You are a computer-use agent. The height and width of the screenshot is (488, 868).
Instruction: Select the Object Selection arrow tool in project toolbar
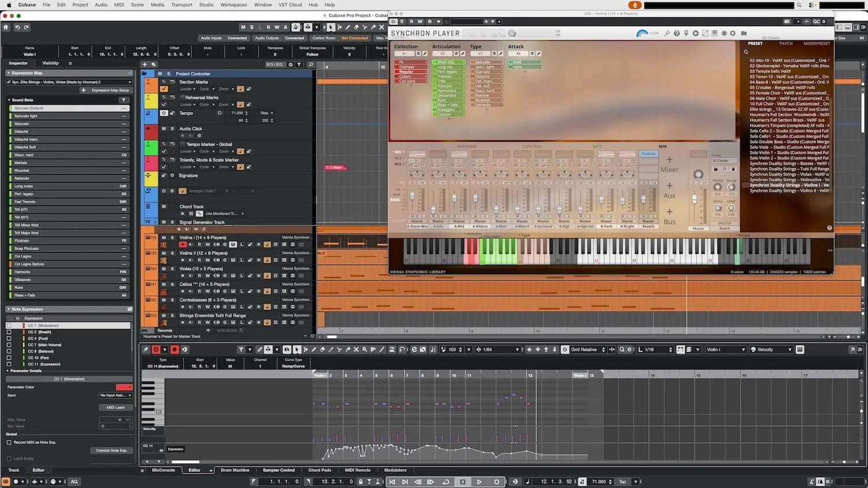(331, 27)
